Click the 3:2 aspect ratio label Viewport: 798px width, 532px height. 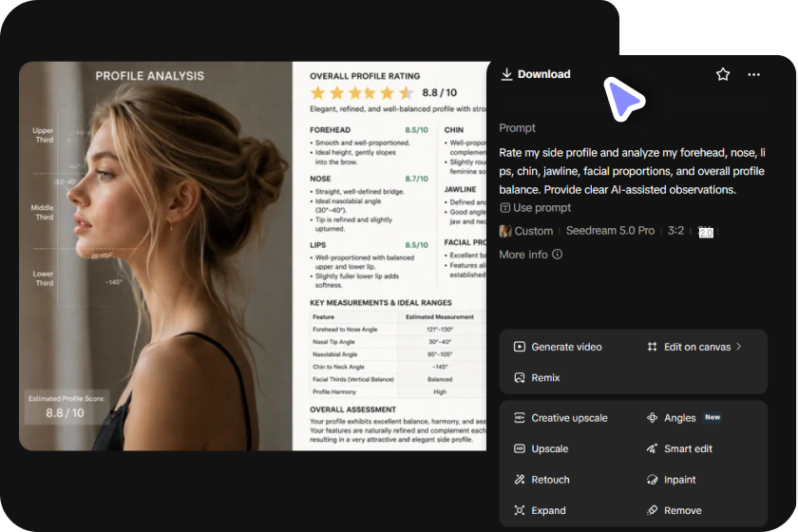click(x=675, y=231)
